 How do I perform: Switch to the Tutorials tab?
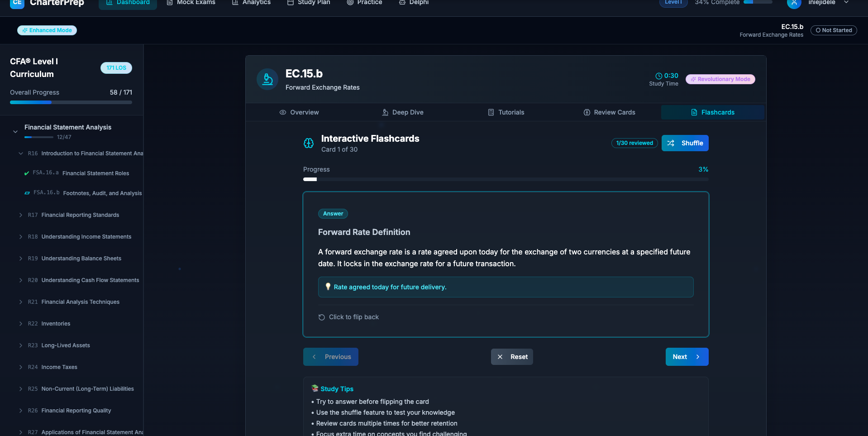click(506, 112)
